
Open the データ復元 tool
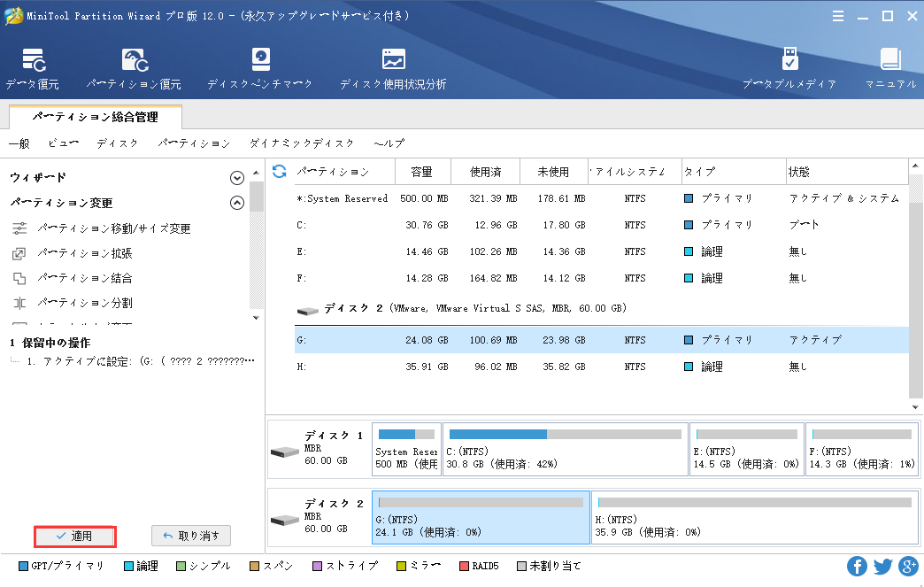pos(33,67)
